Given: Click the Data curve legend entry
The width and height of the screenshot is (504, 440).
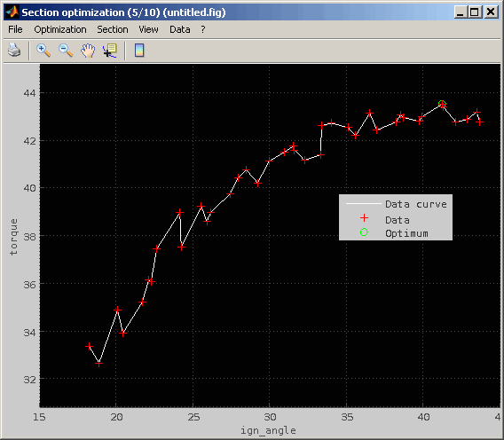Looking at the screenshot, I should [396, 204].
